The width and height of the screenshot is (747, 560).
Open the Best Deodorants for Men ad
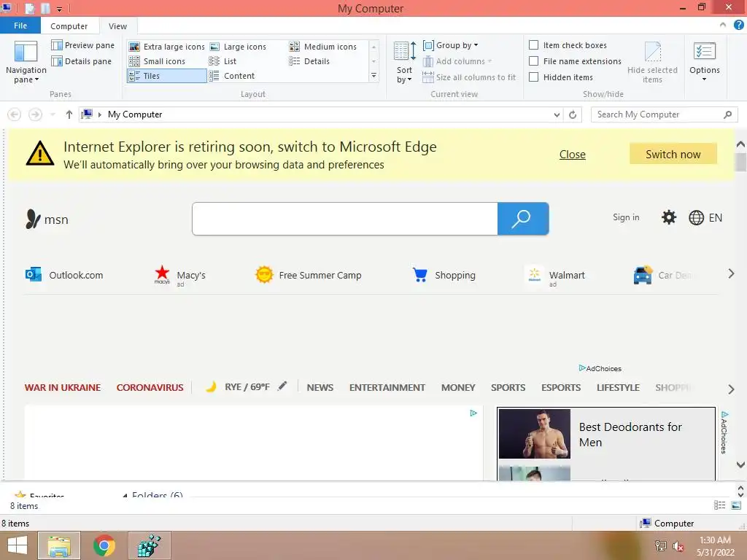pyautogui.click(x=606, y=434)
